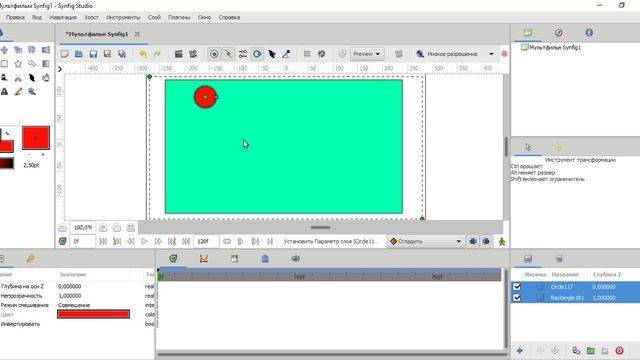Play the animation

click(144, 241)
